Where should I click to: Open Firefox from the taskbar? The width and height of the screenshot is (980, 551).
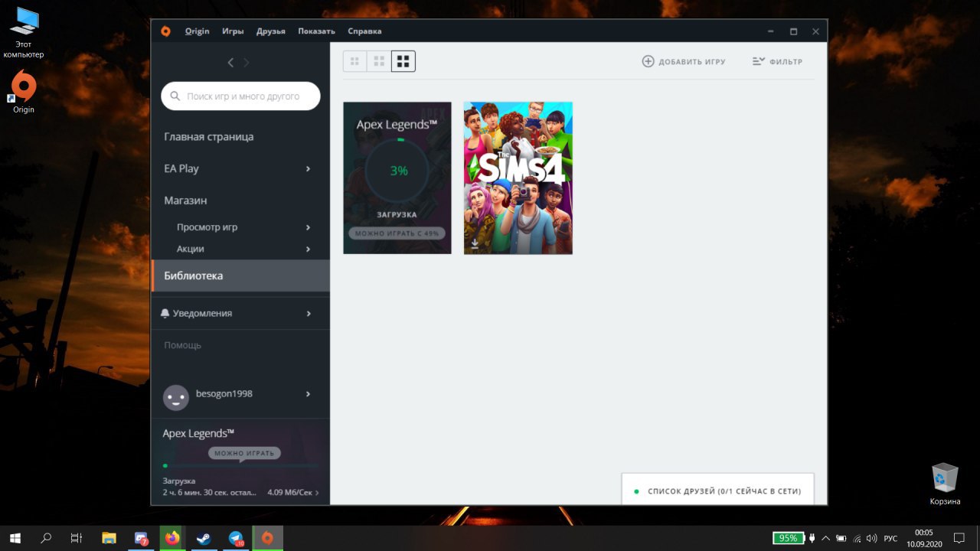click(x=172, y=538)
